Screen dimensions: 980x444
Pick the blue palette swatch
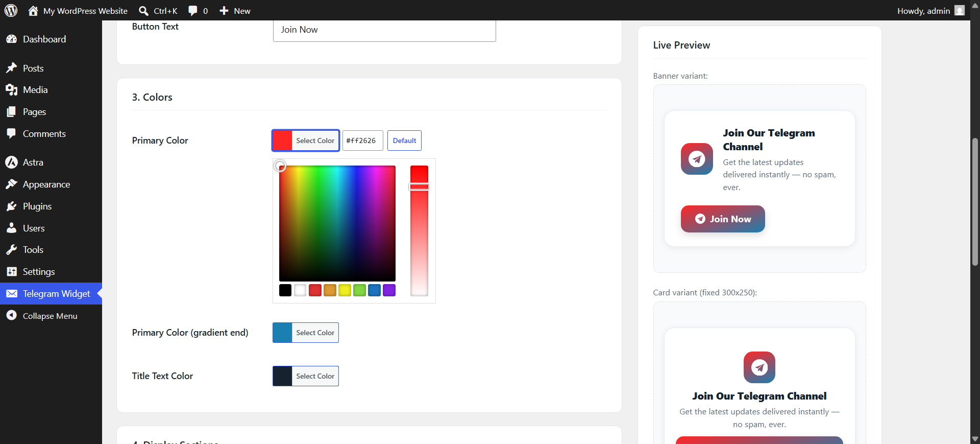[x=374, y=290]
